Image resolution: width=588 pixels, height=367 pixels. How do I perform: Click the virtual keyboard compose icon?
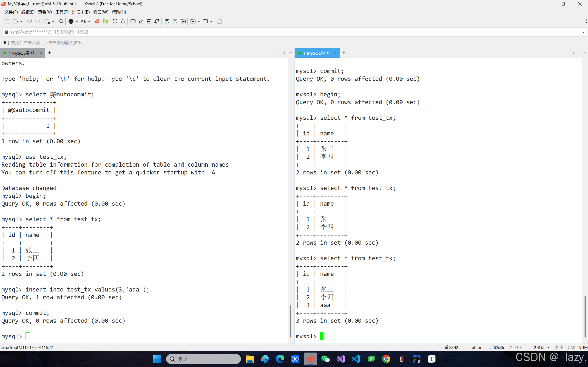click(x=133, y=21)
